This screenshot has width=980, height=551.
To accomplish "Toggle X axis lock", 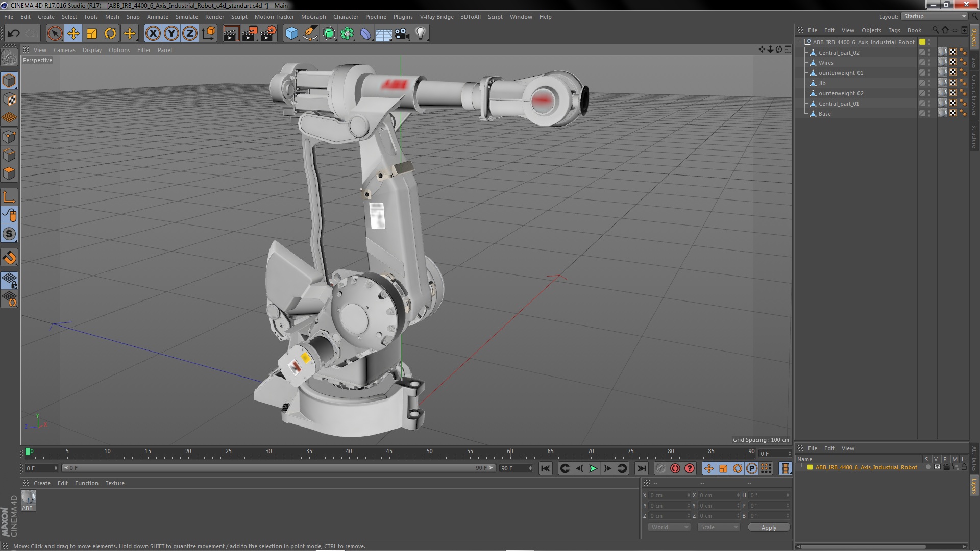I will [153, 34].
